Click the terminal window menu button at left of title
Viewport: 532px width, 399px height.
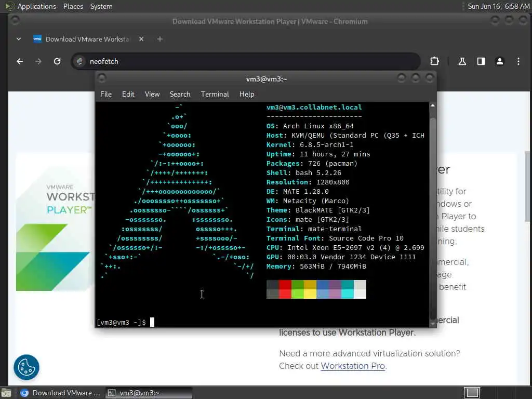coord(101,79)
